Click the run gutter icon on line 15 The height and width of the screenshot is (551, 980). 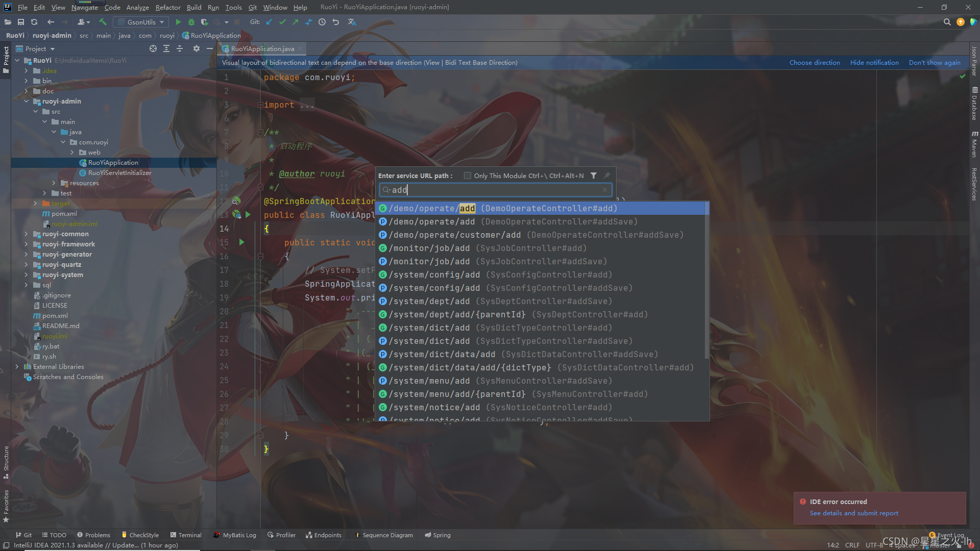click(242, 242)
